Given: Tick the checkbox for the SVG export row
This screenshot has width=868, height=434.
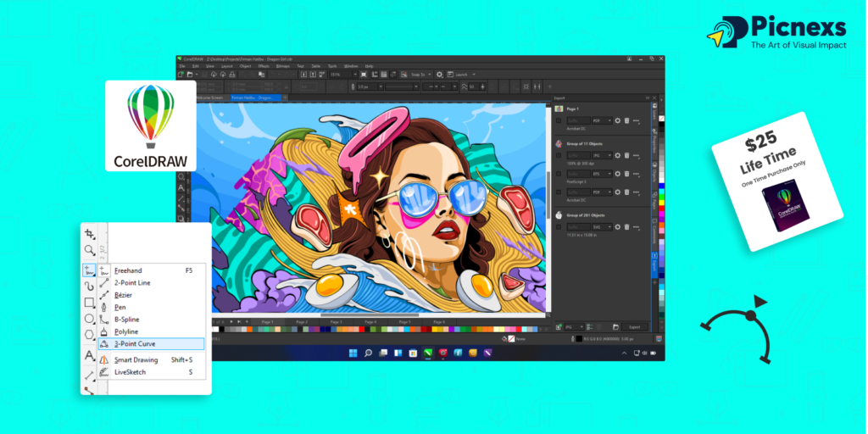Looking at the screenshot, I should click(x=559, y=227).
